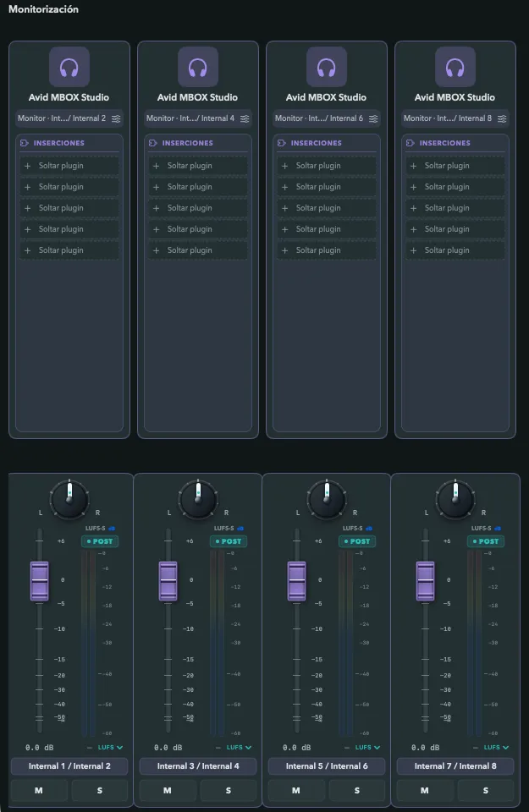529x812 pixels.
Task: Click the headphones icon above Internal 8 monitor
Action: pyautogui.click(x=455, y=67)
